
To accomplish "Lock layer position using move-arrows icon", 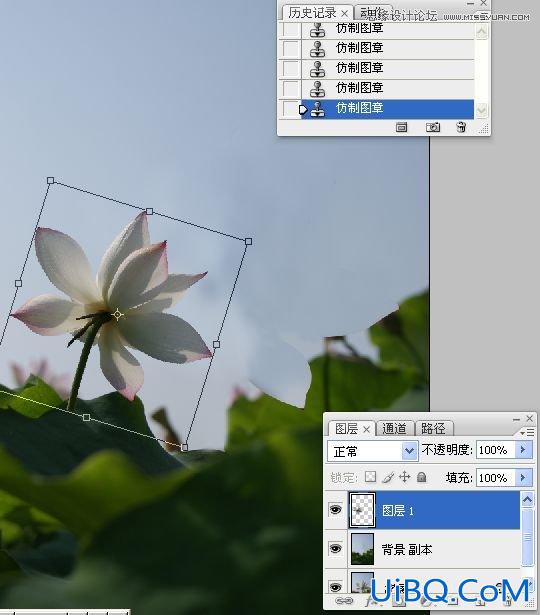I will pos(405,477).
